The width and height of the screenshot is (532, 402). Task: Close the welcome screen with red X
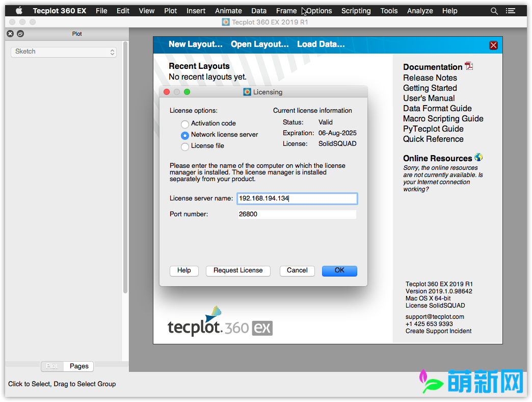point(493,45)
